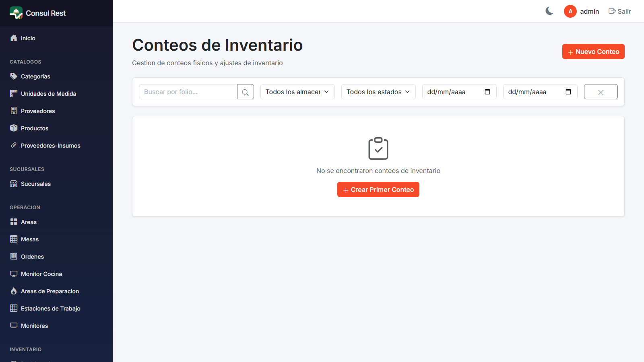Click the Sucursales shop icon
Viewport: 644px width, 362px height.
[14, 183]
